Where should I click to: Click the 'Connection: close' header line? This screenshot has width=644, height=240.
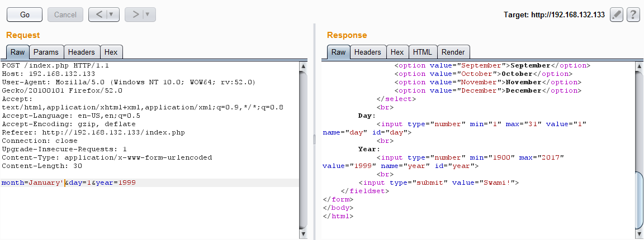click(x=40, y=141)
